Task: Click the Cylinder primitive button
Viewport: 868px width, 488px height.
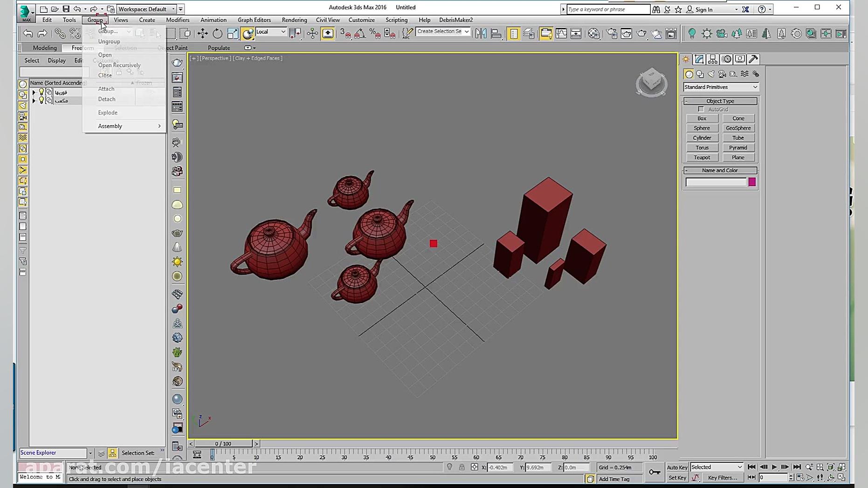Action: [702, 138]
